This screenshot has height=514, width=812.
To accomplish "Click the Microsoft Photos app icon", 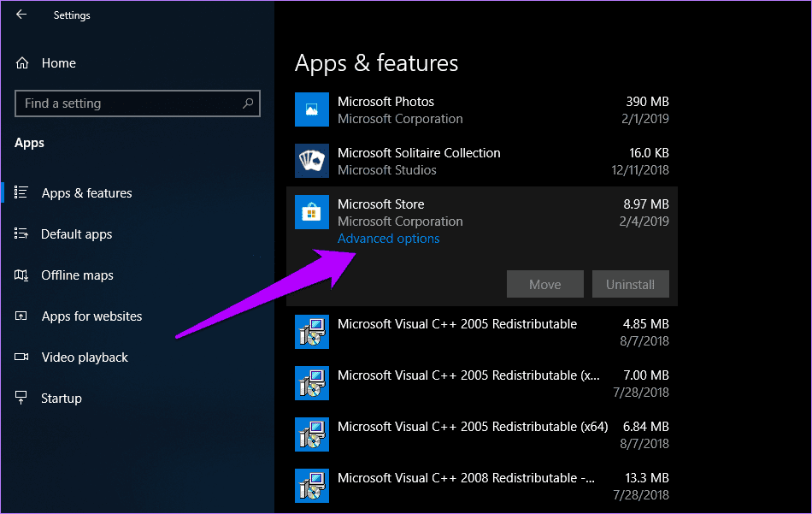I will 312,109.
